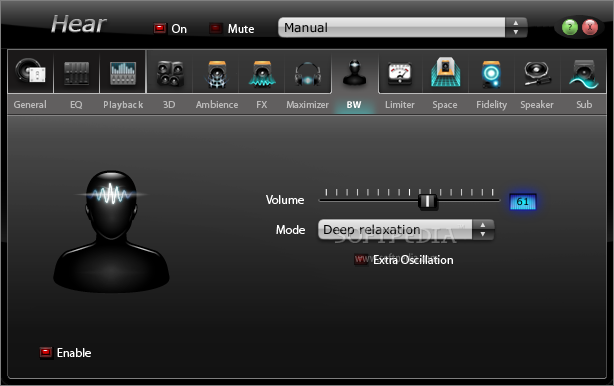
Task: Select the 3D speakers icon
Action: pyautogui.click(x=170, y=73)
